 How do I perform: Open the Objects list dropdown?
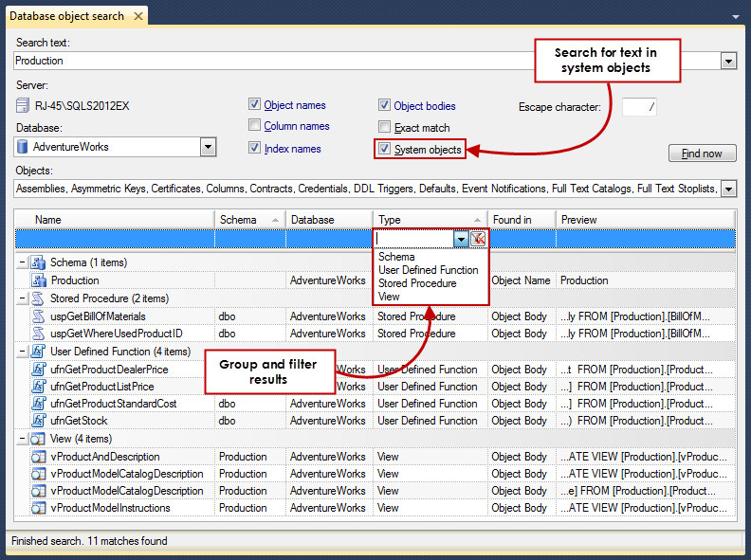[x=728, y=190]
